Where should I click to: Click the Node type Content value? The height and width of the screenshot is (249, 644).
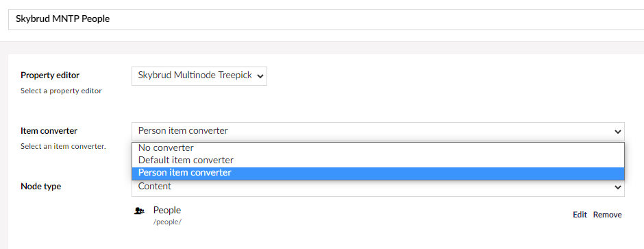click(x=154, y=187)
